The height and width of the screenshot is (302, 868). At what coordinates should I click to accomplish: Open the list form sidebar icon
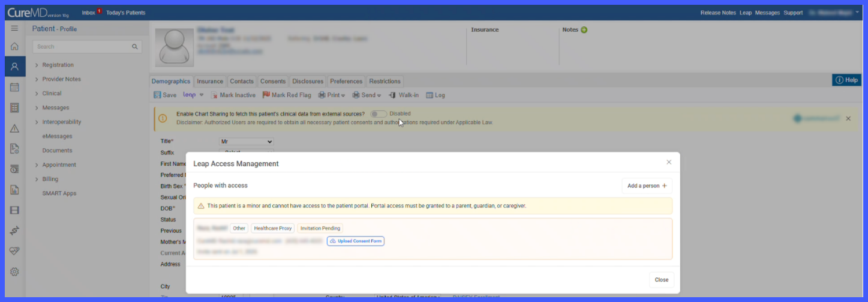pyautogui.click(x=14, y=107)
